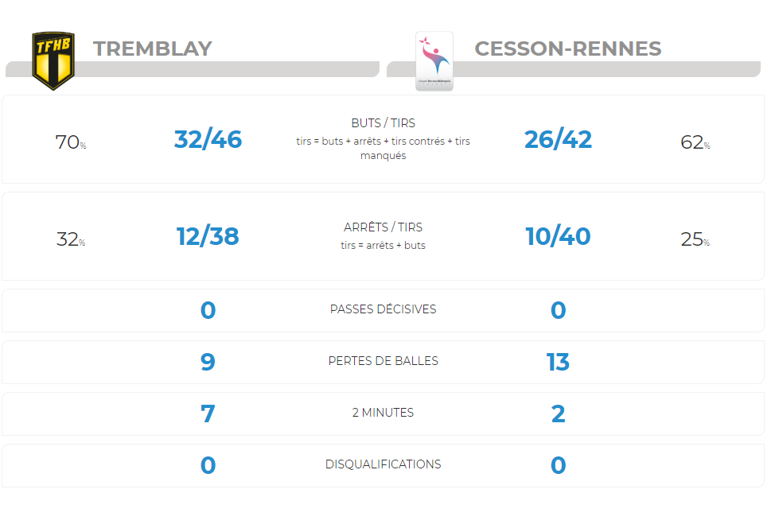The image size is (775, 532).
Task: Click the PASSES DÉCISIVES row label
Action: pos(383,309)
